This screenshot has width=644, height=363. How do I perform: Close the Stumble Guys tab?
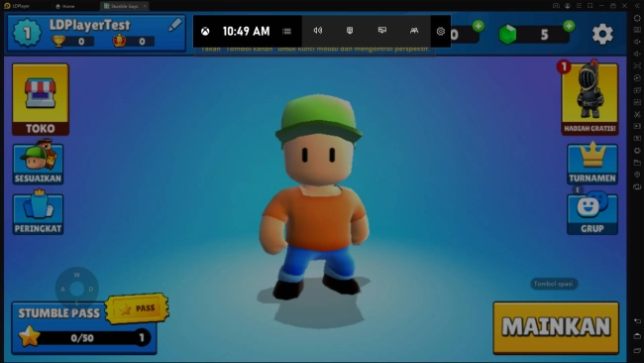(145, 6)
